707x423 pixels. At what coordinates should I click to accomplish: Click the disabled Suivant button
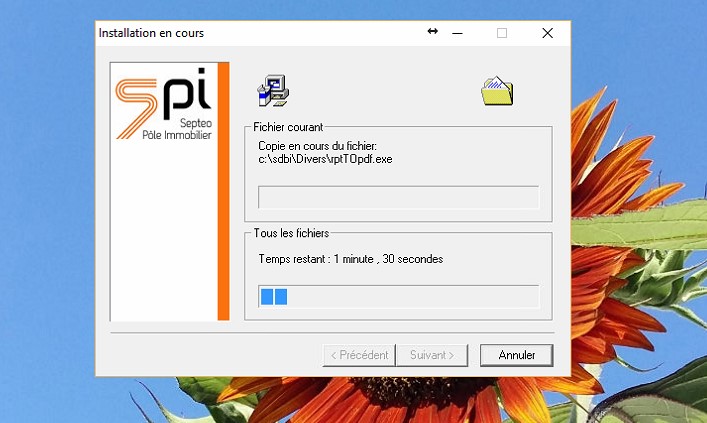pos(432,355)
